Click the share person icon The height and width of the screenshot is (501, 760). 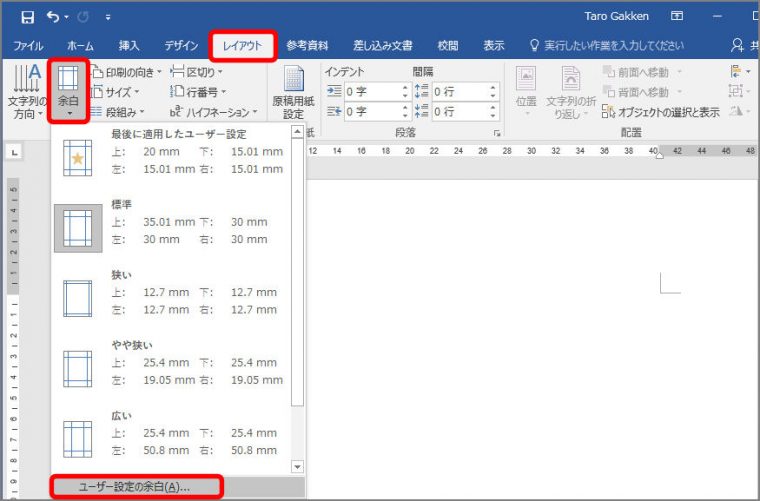click(x=737, y=45)
